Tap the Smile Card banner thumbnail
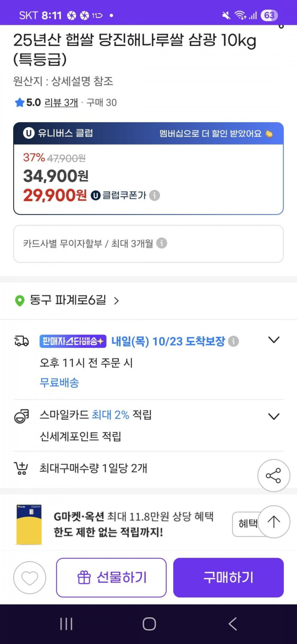297x644 pixels. pos(29,524)
